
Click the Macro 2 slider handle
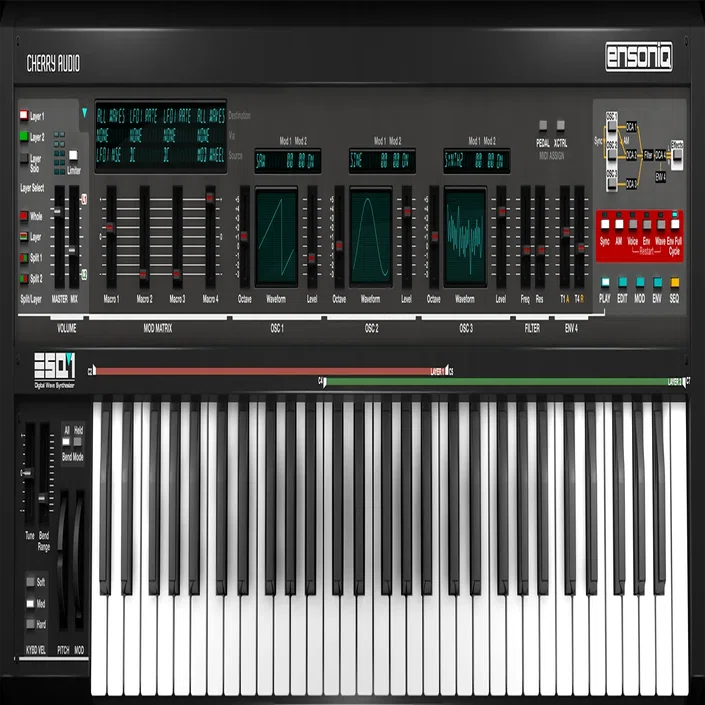143,274
